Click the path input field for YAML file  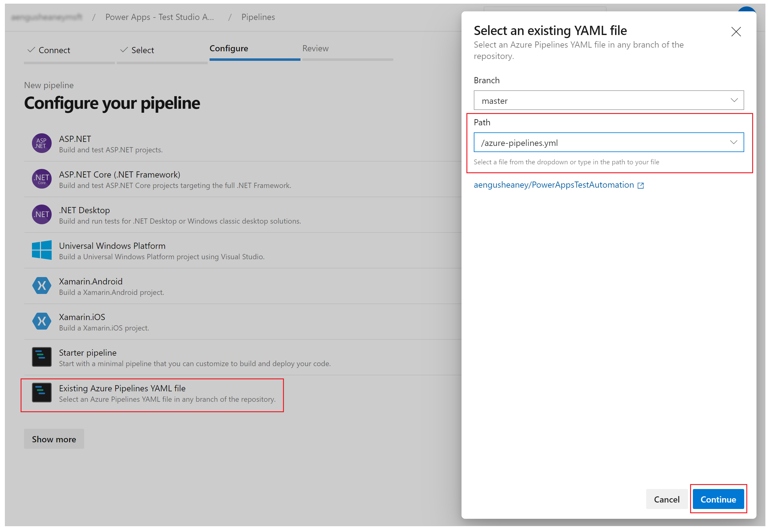(609, 143)
